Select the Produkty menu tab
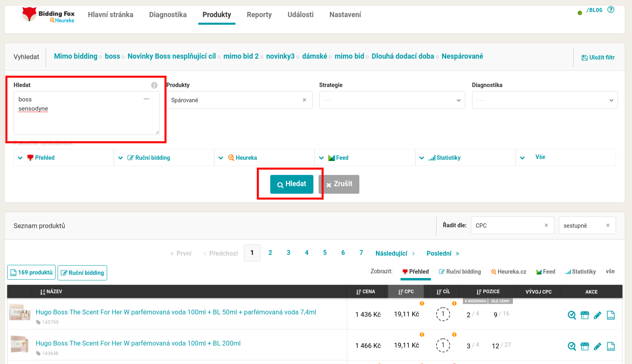 (x=217, y=15)
